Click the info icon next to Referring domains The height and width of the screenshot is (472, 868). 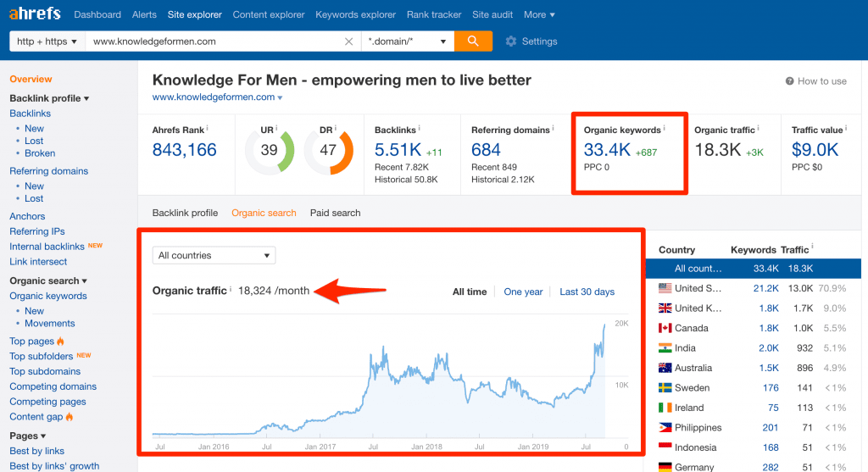tap(553, 128)
